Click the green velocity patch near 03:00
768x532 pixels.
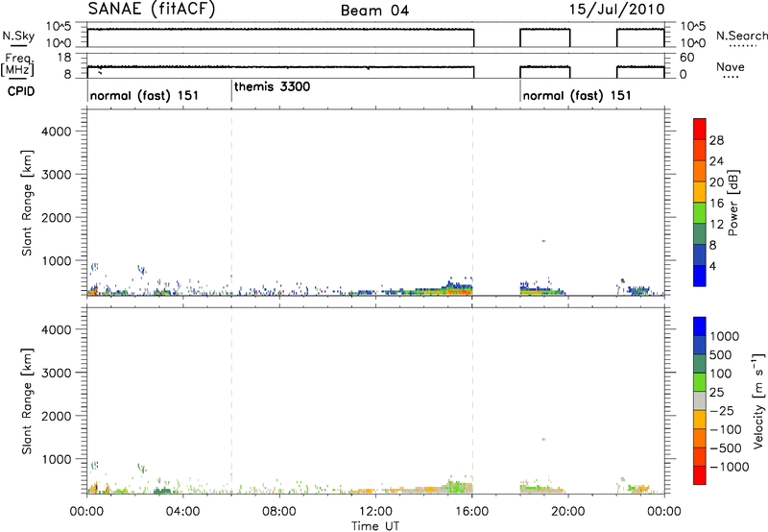162,491
